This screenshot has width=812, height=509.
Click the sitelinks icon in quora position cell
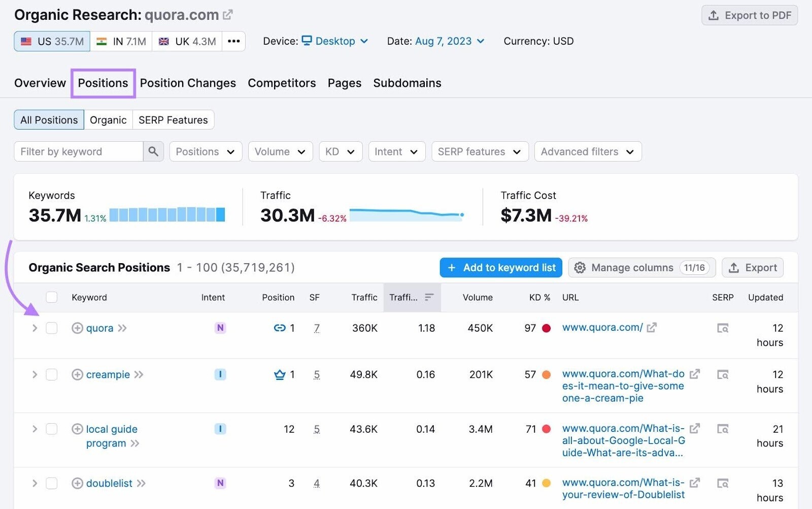pos(280,328)
